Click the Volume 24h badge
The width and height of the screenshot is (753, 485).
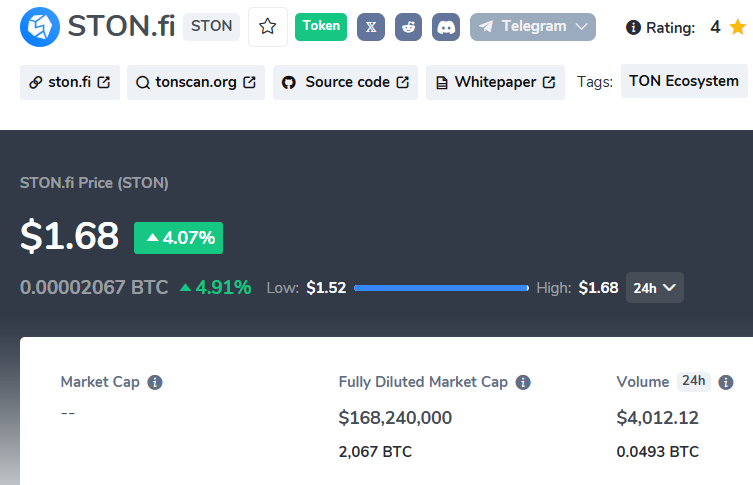tap(693, 381)
